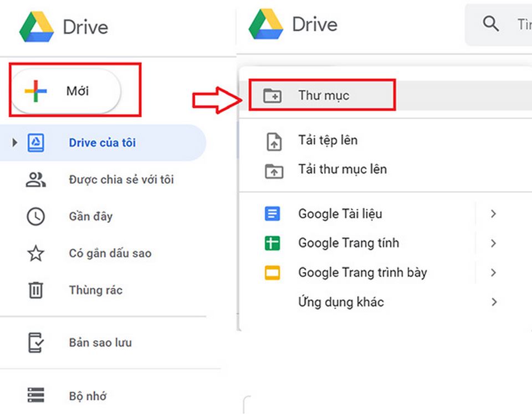This screenshot has width=532, height=414.
Task: Open Drive của tôi in sidebar
Action: point(102,143)
